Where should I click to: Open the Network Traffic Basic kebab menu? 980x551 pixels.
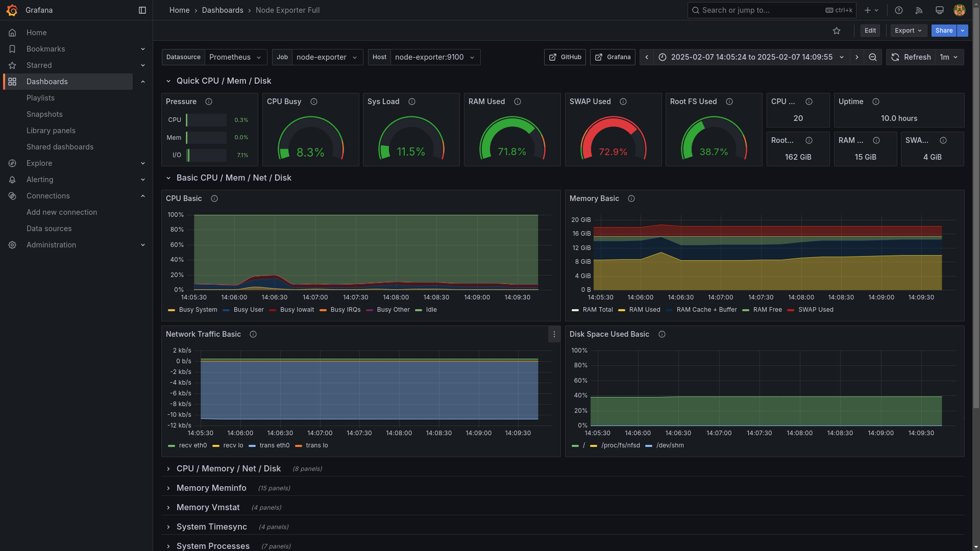[554, 334]
